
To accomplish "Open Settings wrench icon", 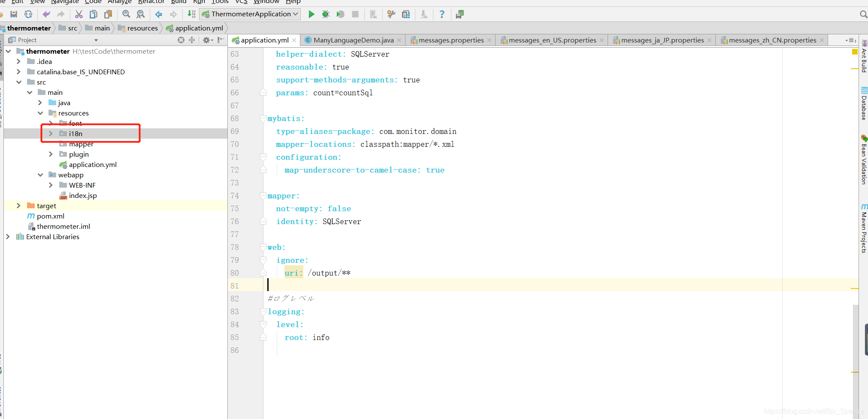I will [391, 14].
